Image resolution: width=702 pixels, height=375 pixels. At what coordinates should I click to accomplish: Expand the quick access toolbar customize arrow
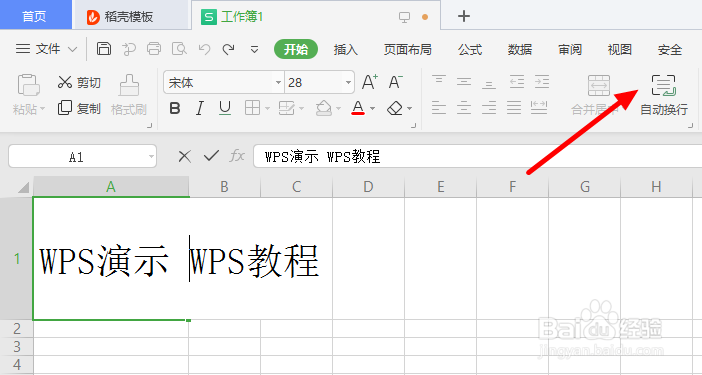(254, 49)
